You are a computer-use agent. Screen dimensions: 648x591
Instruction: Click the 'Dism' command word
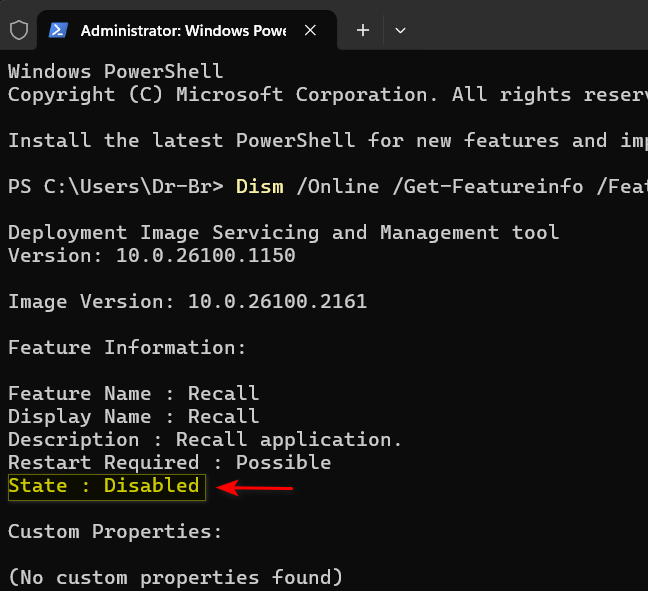point(260,187)
